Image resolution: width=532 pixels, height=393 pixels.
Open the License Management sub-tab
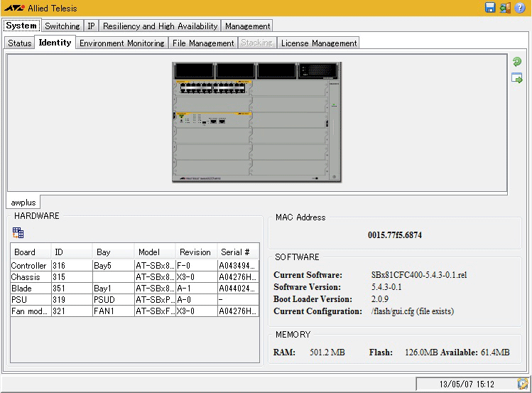point(318,43)
